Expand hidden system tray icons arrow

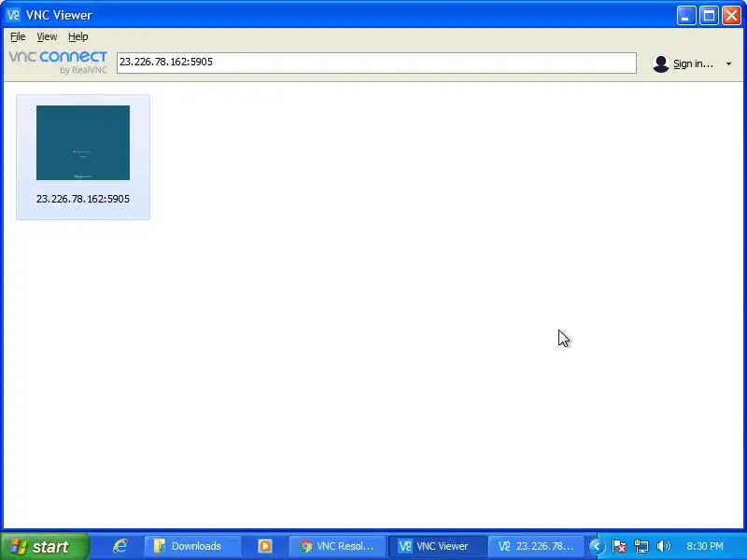(597, 546)
